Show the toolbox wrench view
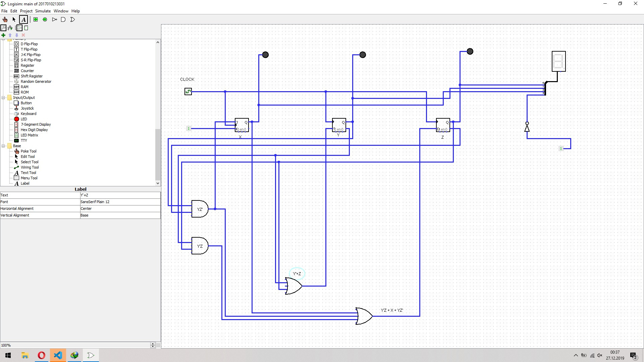 pyautogui.click(x=3, y=28)
